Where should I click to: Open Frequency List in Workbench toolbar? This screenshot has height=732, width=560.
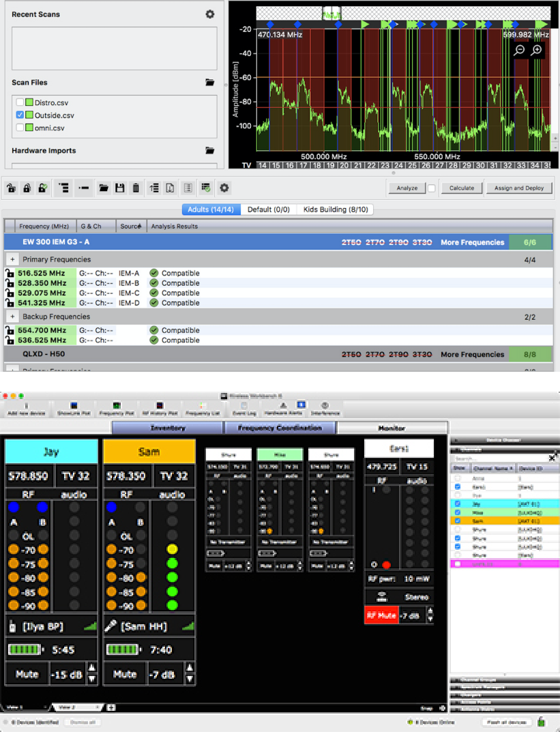(202, 409)
